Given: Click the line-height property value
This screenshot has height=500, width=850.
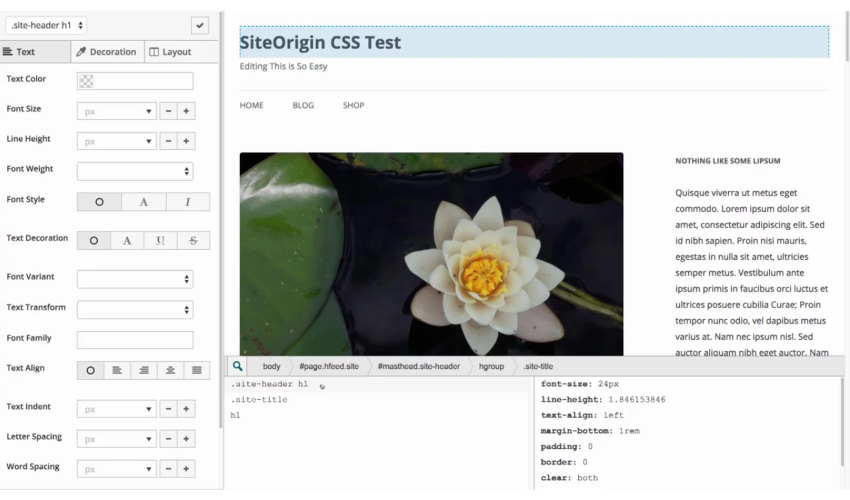Looking at the screenshot, I should tap(636, 400).
